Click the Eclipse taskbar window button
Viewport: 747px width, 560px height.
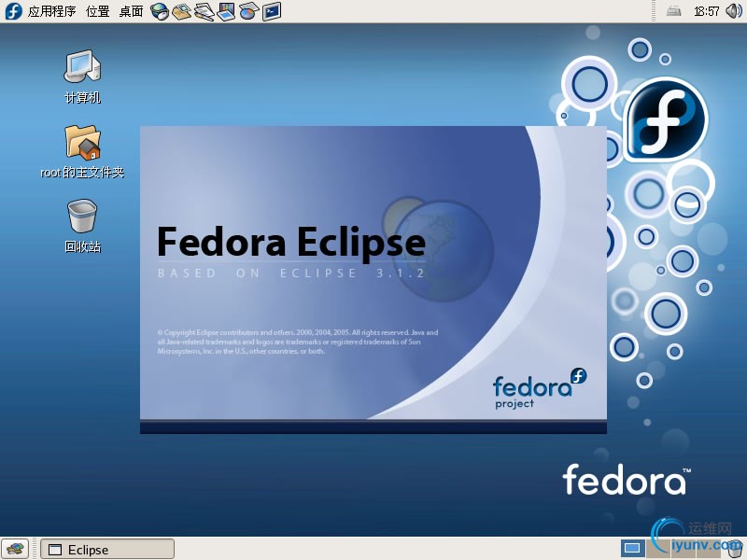click(107, 550)
